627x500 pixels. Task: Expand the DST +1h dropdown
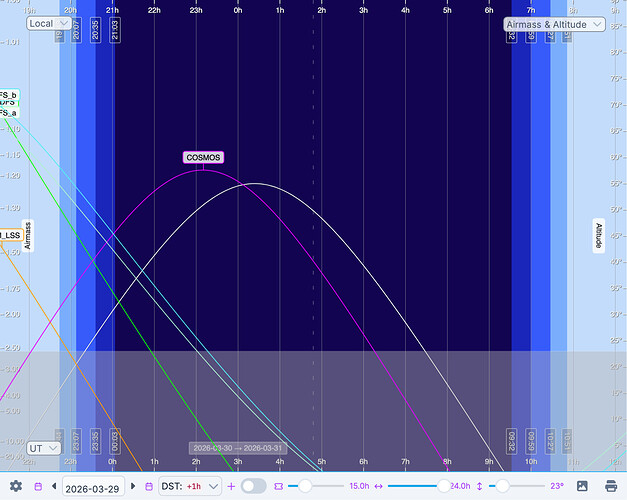(190, 486)
